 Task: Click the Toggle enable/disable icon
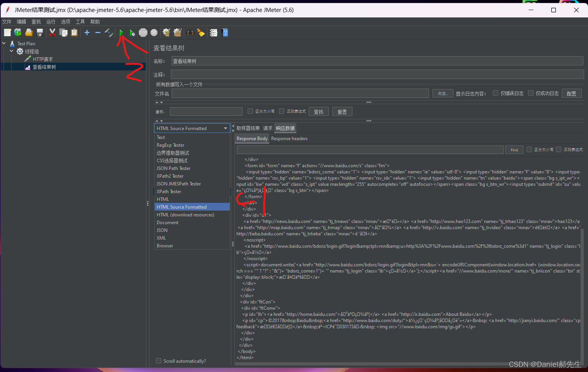109,33
